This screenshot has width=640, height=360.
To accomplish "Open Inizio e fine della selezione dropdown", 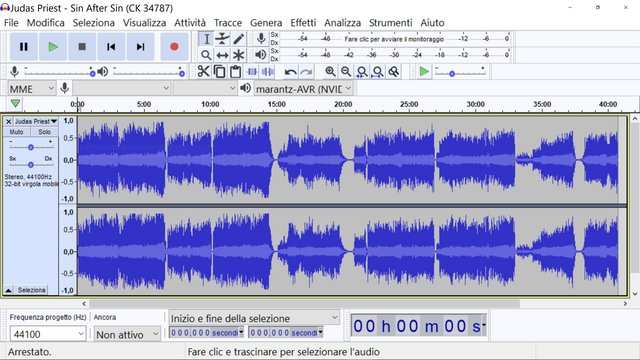I will pyautogui.click(x=254, y=318).
